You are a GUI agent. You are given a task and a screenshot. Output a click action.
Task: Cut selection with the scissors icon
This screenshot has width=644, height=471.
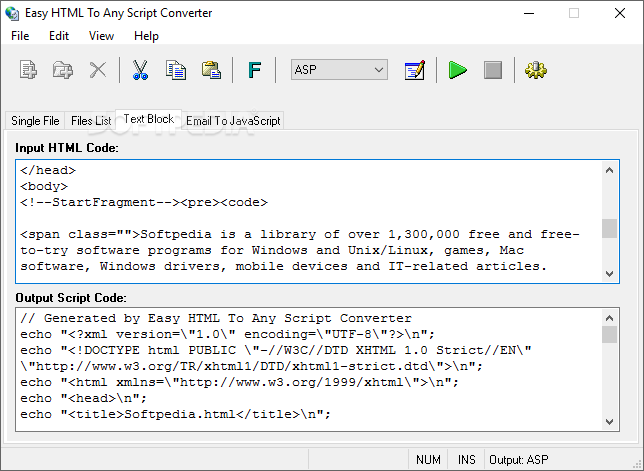pyautogui.click(x=140, y=70)
